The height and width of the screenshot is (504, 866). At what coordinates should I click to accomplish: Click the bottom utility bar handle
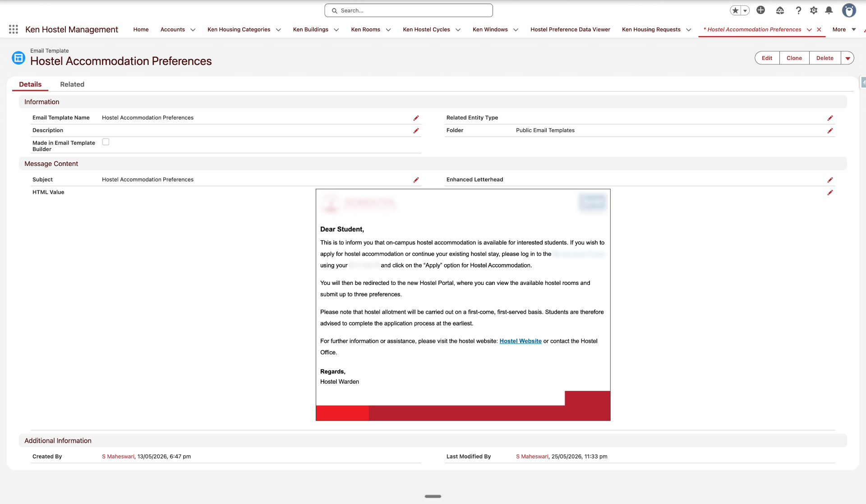pos(433,496)
